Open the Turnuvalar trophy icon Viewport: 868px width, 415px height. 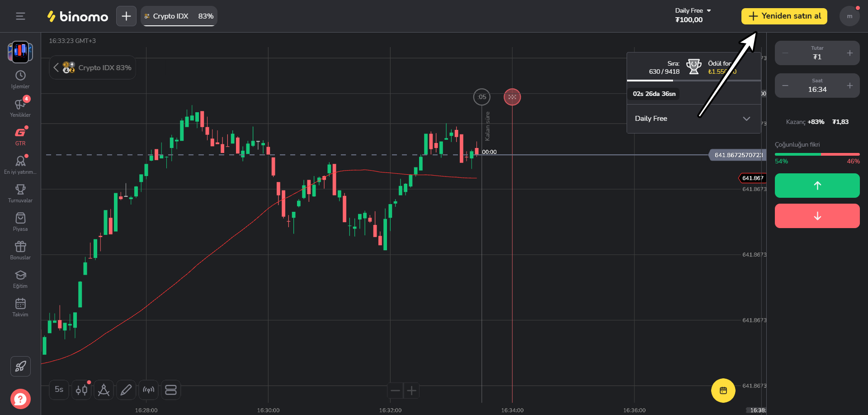tap(20, 190)
